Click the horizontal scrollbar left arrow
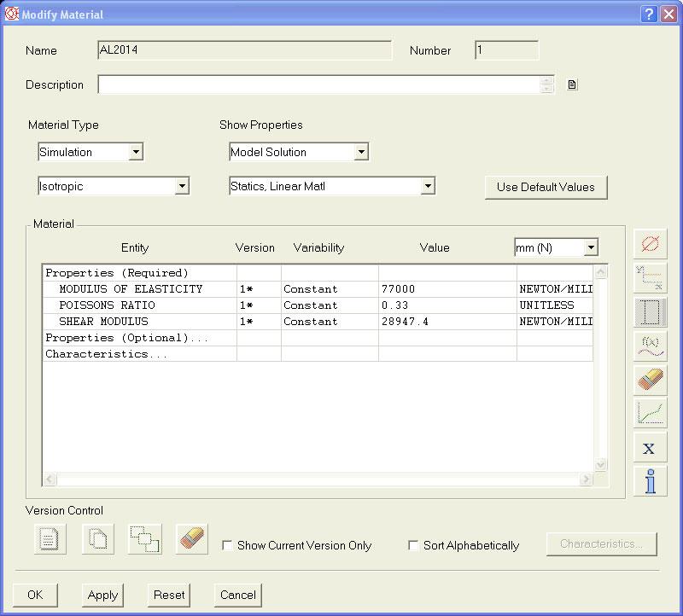The image size is (683, 616). [50, 479]
